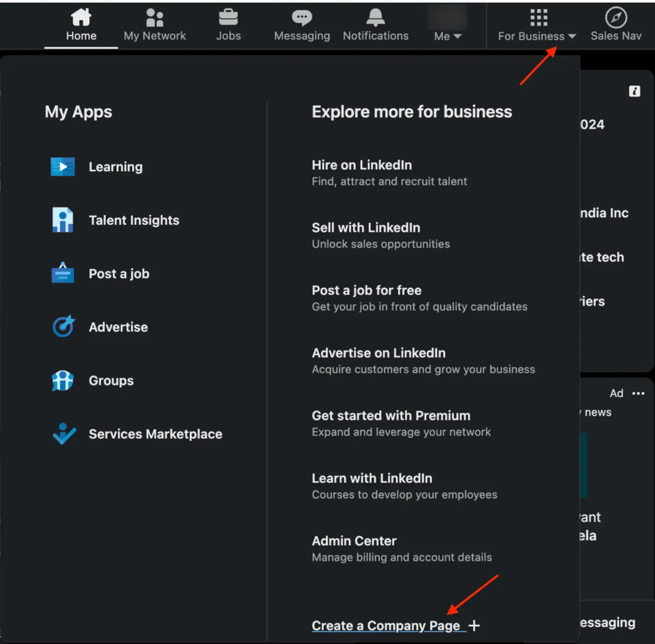This screenshot has height=644, width=655.
Task: Open the Admin Center link
Action: point(354,541)
